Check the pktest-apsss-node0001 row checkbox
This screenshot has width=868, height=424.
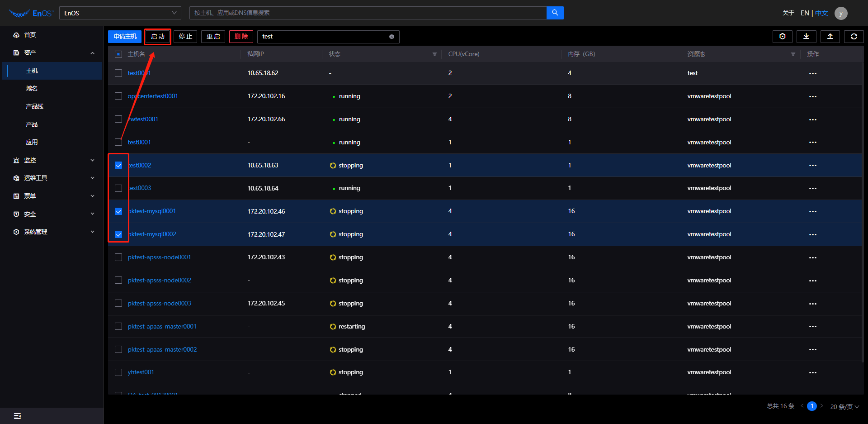click(x=118, y=257)
